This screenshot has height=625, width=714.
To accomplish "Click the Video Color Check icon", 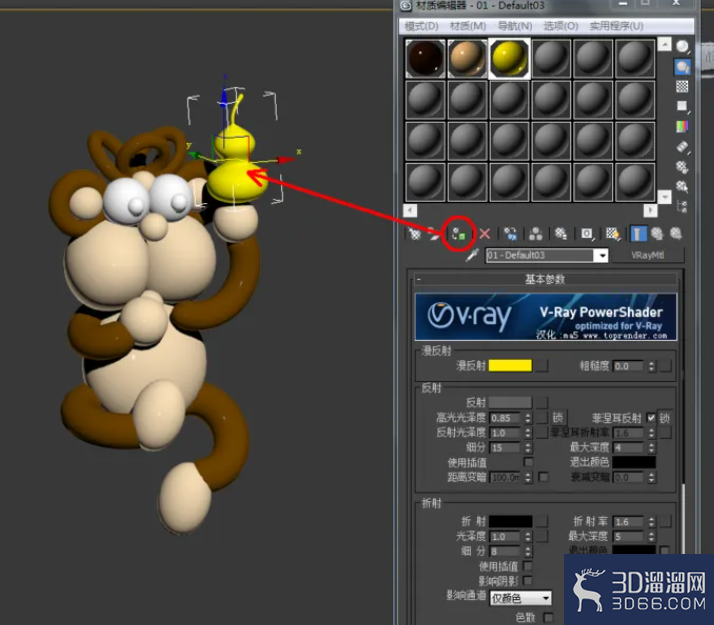I will tap(682, 127).
